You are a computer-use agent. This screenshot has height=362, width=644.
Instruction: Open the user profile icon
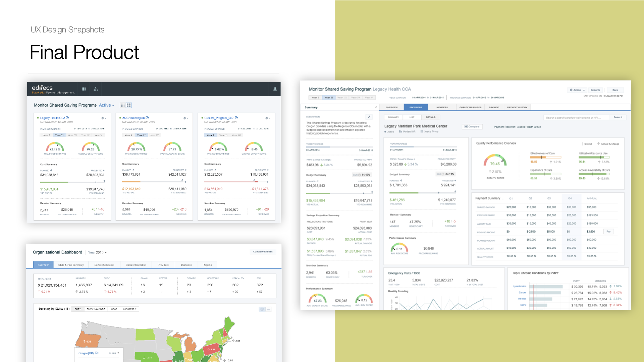click(x=275, y=89)
